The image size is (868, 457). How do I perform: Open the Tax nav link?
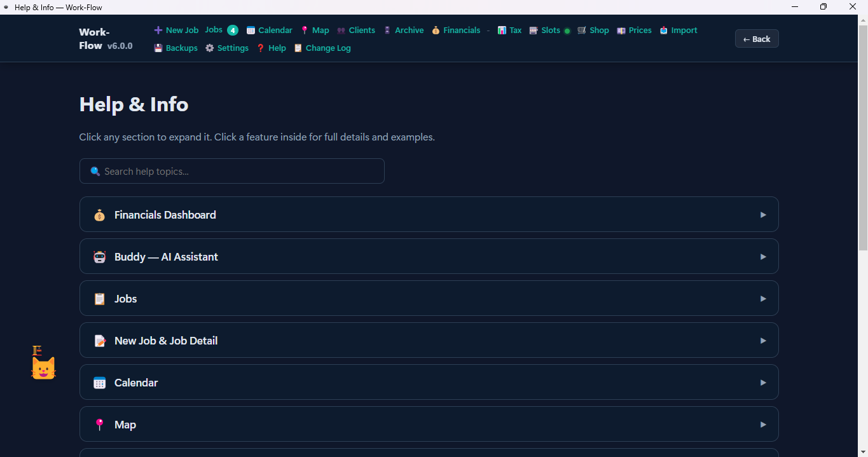click(510, 30)
